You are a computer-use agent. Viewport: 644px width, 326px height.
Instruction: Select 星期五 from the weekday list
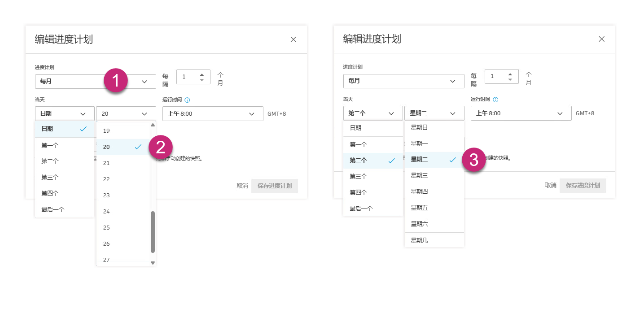(x=419, y=207)
